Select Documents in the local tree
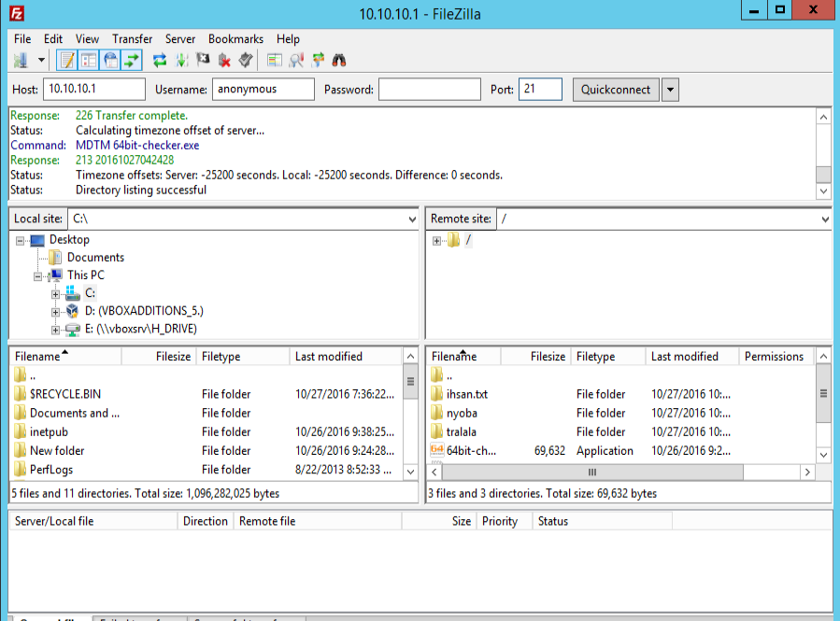 pos(96,258)
